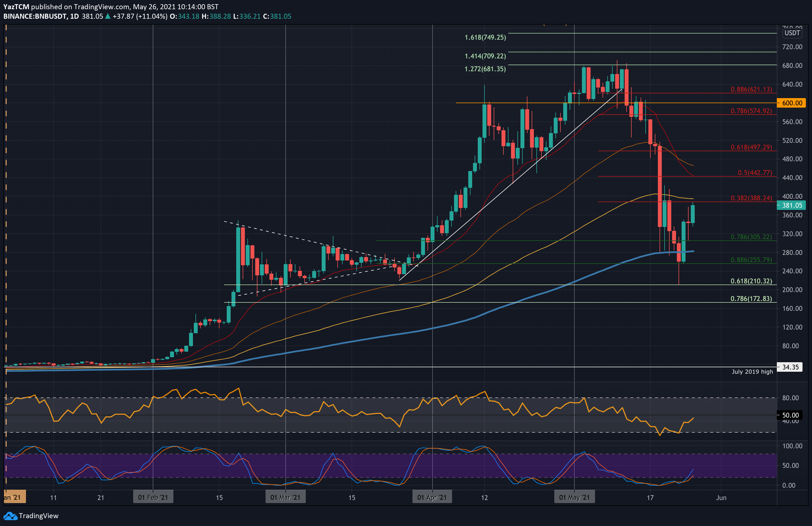Click the 0.786(172.83) support label
Screen dimensions: 812x526
(751, 299)
